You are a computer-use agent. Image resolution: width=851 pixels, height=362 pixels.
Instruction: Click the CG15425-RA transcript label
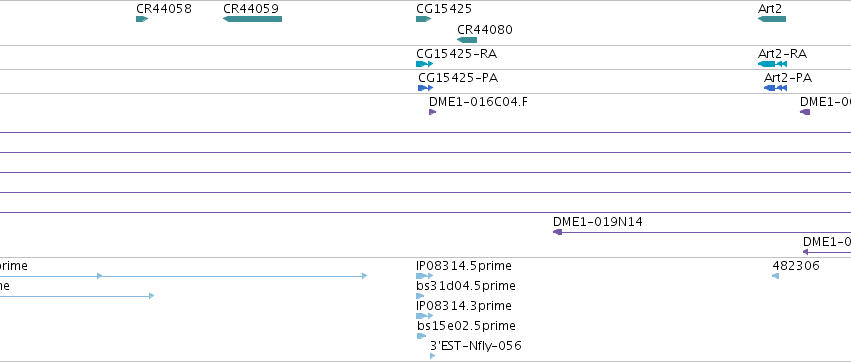click(x=456, y=54)
